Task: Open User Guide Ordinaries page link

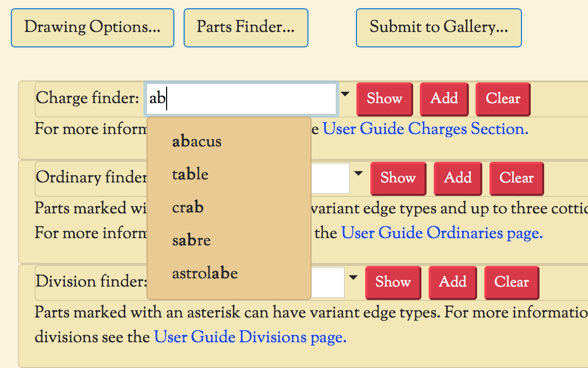Action: [442, 233]
